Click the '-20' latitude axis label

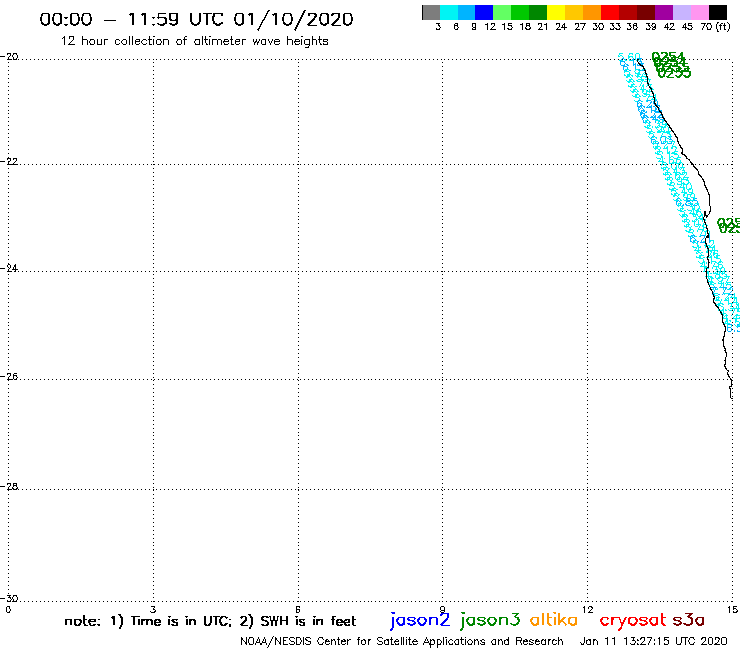[9, 57]
